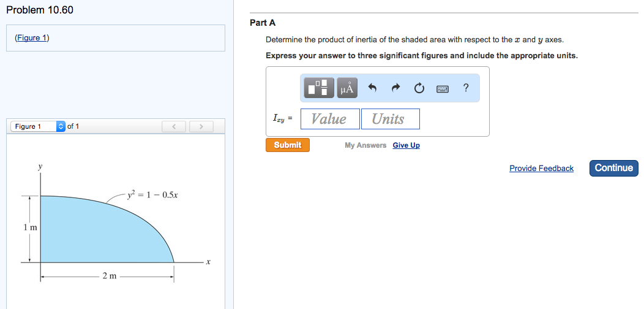Show keyboard shortcuts icon
The image size is (644, 309).
pyautogui.click(x=443, y=89)
